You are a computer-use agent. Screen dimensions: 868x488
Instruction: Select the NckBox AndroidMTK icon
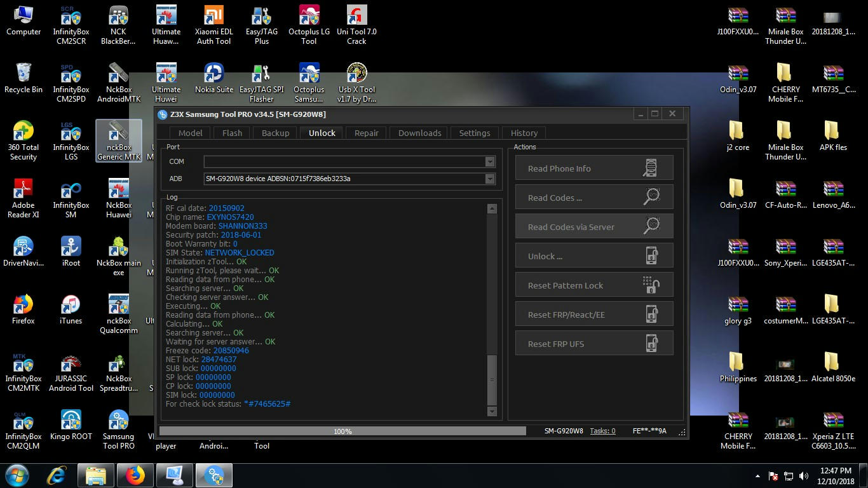pyautogui.click(x=118, y=83)
